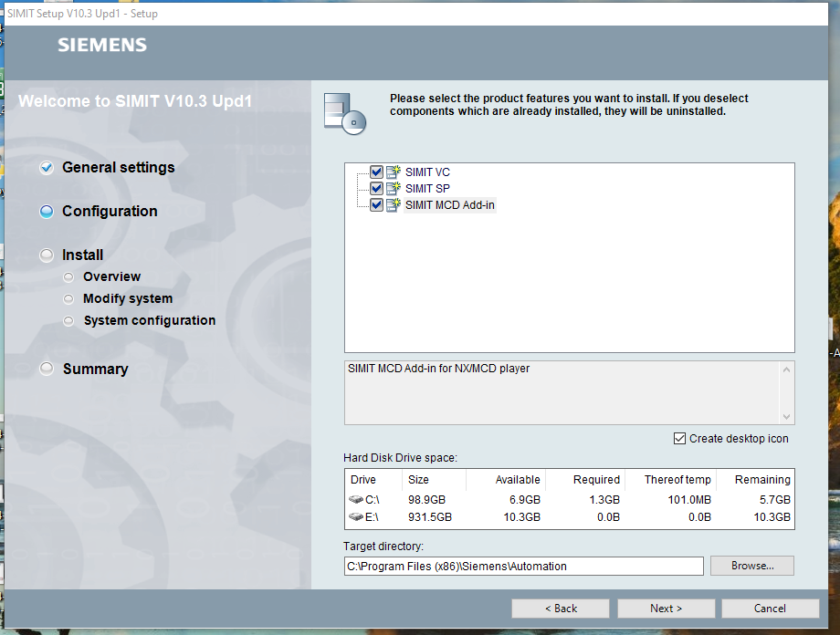Viewport: 840px width, 635px height.
Task: Click the 1.3GB required cell
Action: point(604,500)
